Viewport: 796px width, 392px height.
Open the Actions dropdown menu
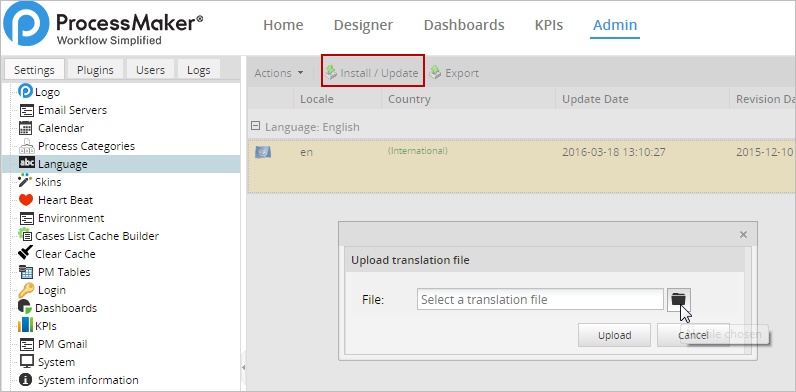point(279,73)
